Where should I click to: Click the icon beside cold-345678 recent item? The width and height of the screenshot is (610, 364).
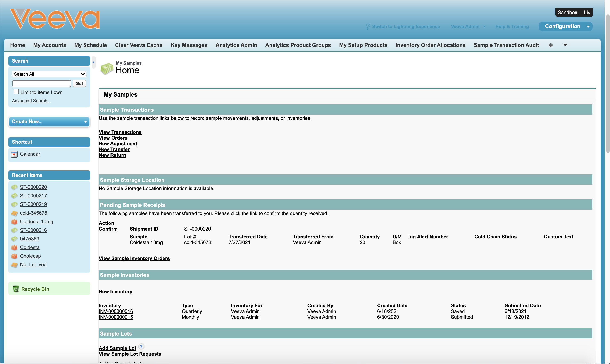[15, 213]
